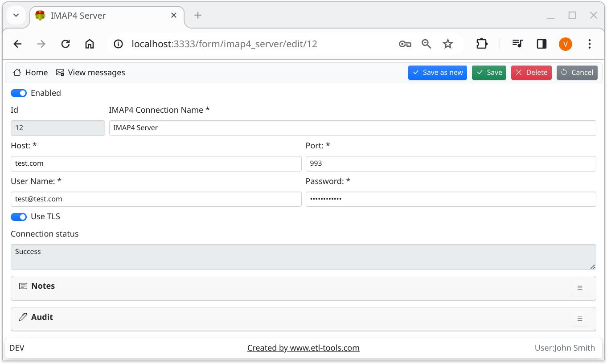Open browser extensions menu
Screen dimensions: 607x364
coord(482,44)
